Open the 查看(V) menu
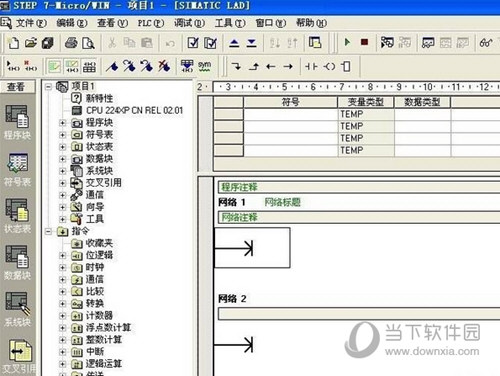 pos(113,23)
